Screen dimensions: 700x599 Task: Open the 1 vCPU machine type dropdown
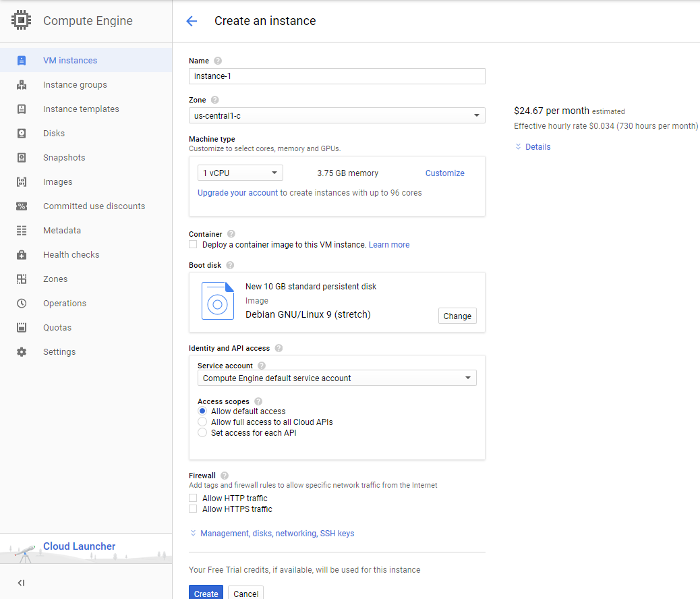pos(240,173)
